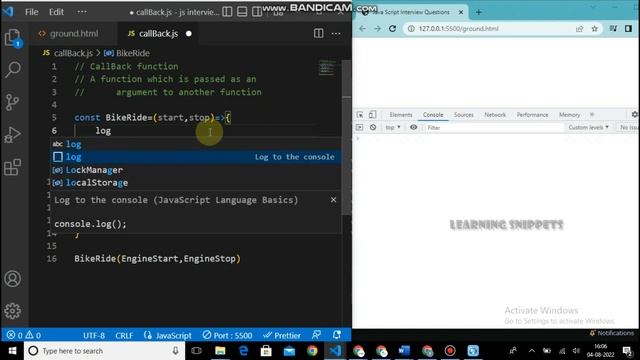Open the 'top' JavaScript context dropdown

(393, 127)
